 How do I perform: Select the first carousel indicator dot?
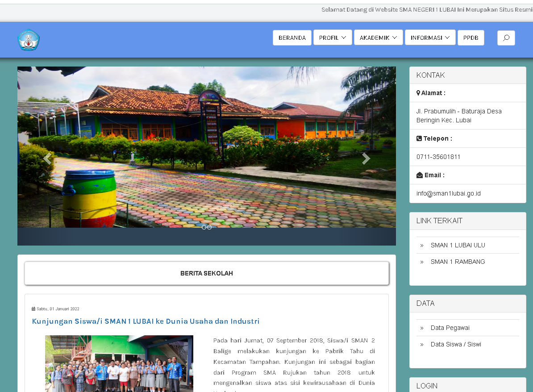pyautogui.click(x=204, y=227)
